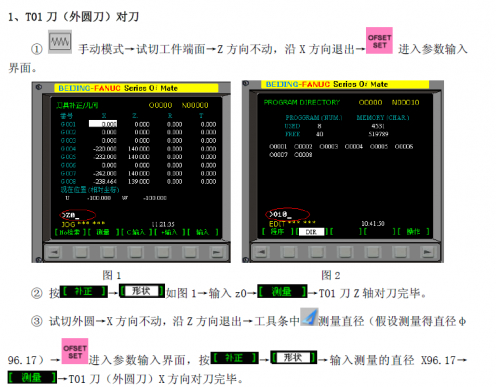
Task: Click the manual mode waveform icon
Action: coord(60,42)
